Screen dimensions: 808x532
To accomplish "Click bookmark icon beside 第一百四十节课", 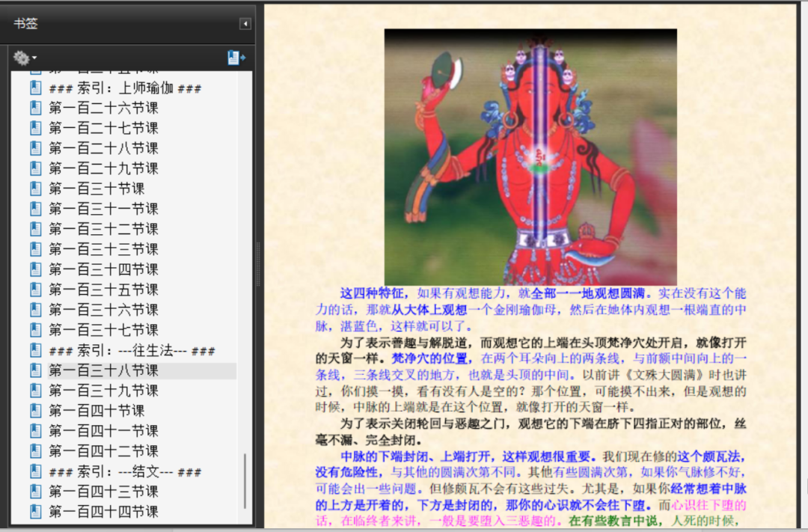I will 36,411.
